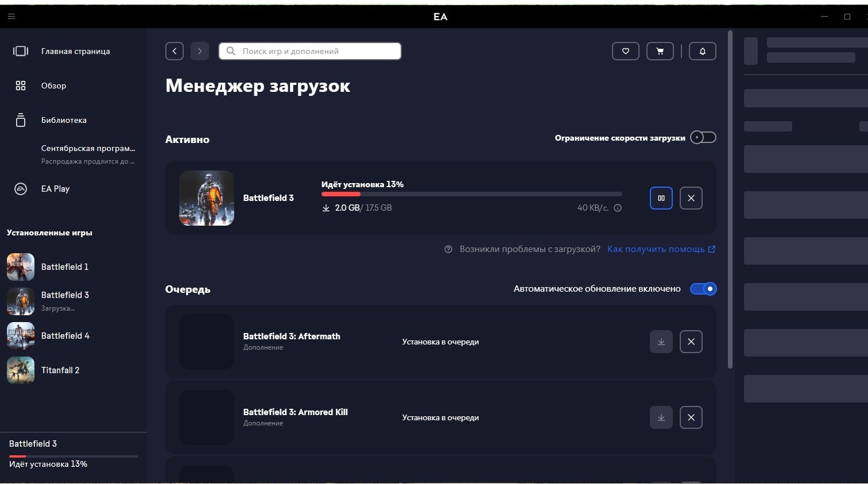The height and width of the screenshot is (484, 868).
Task: Open the Сентябрьская программа promo item
Action: click(x=88, y=154)
